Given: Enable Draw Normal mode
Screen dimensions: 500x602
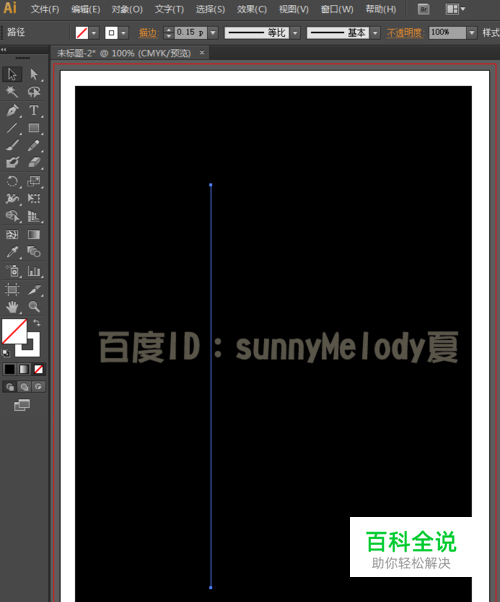Looking at the screenshot, I should (x=10, y=387).
